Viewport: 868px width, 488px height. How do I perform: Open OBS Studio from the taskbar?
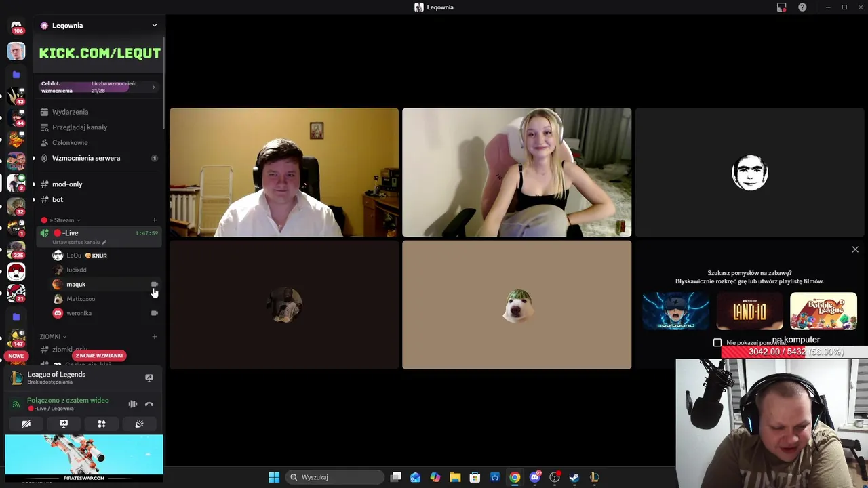(x=555, y=477)
